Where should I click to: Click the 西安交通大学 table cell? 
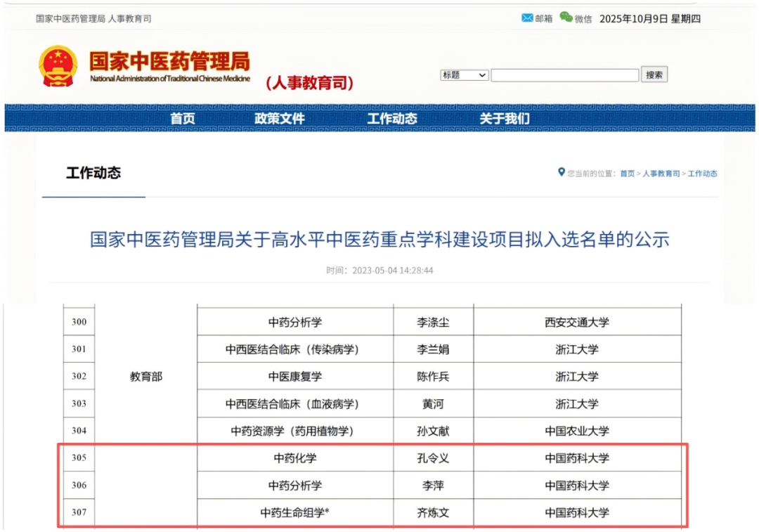click(577, 323)
